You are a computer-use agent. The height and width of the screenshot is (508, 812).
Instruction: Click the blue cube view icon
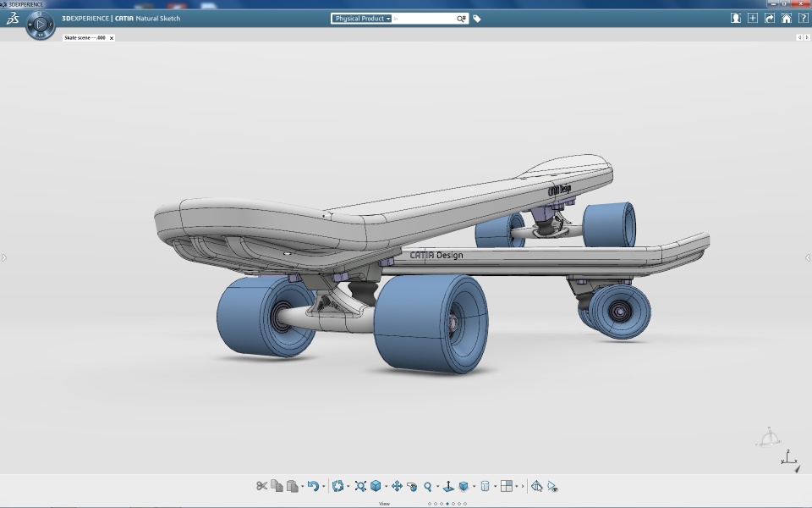pos(376,486)
